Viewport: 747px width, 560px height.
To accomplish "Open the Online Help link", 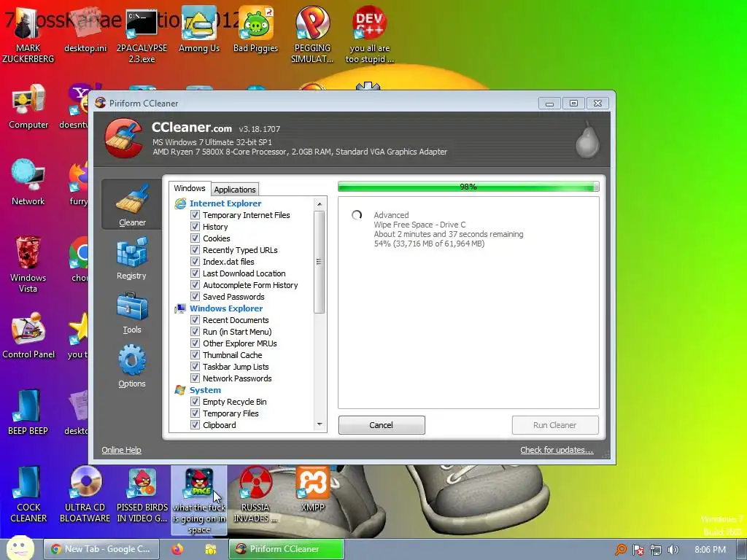I will (122, 450).
